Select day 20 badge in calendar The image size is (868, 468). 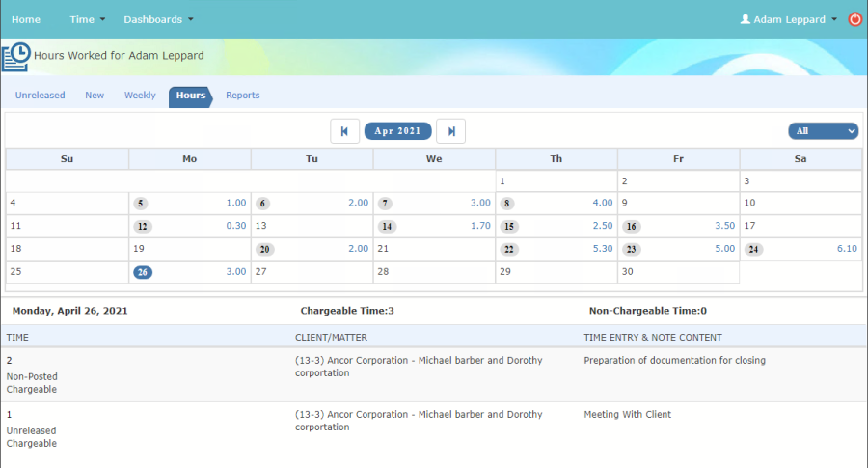click(264, 249)
